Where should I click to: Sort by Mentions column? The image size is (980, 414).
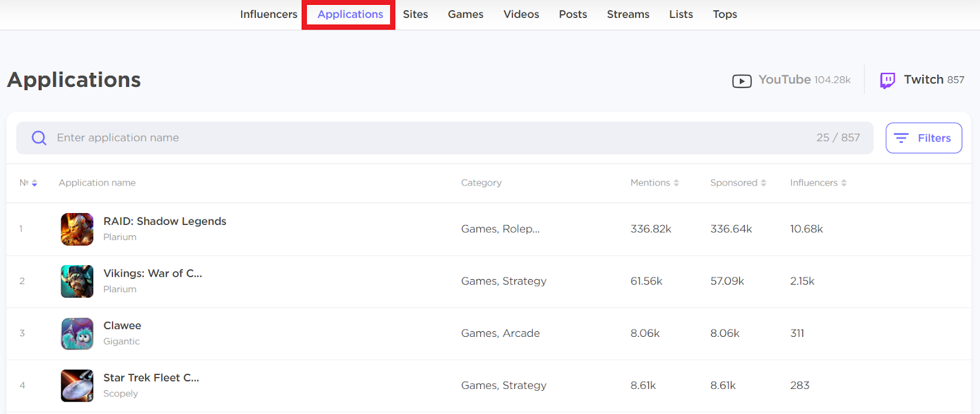point(655,183)
